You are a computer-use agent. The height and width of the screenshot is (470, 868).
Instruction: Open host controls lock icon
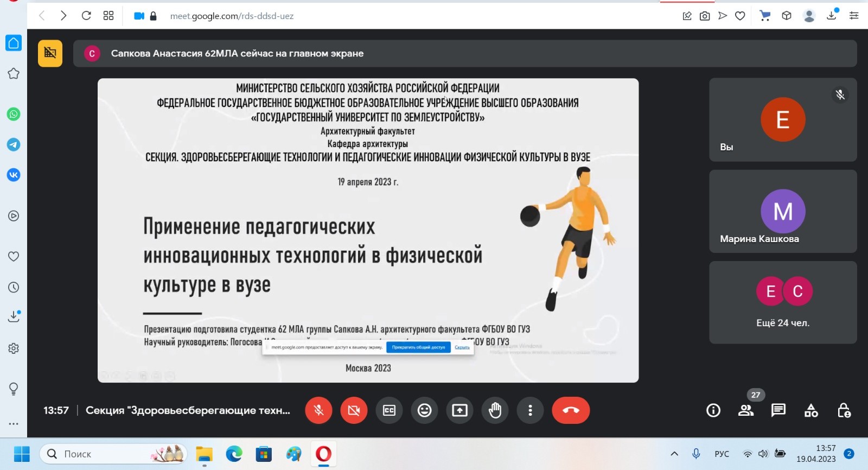844,410
